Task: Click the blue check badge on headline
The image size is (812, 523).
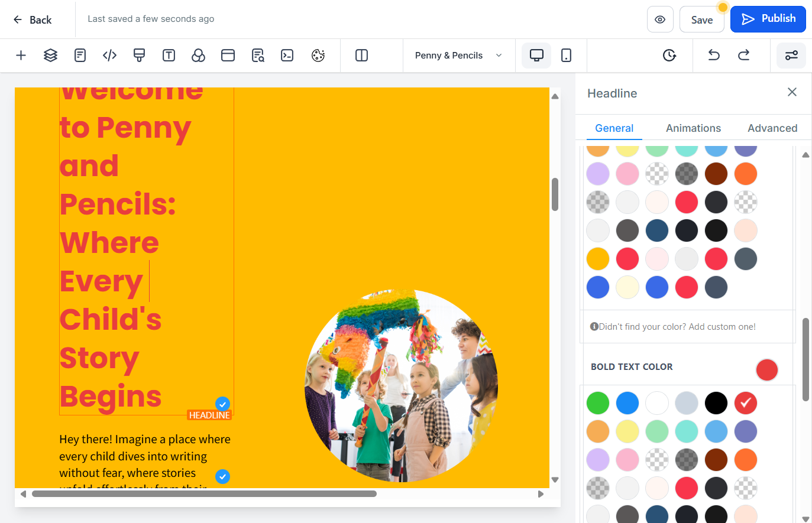Action: [222, 404]
